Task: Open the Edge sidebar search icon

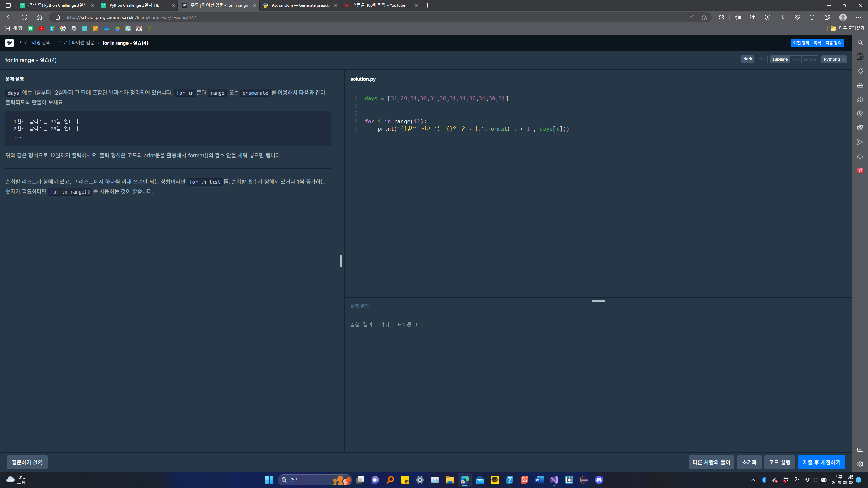Action: [860, 42]
